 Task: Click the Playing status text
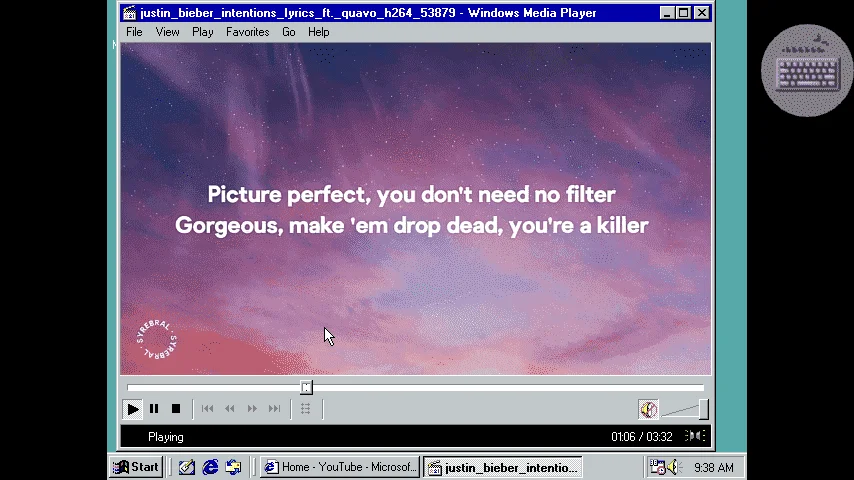166,437
